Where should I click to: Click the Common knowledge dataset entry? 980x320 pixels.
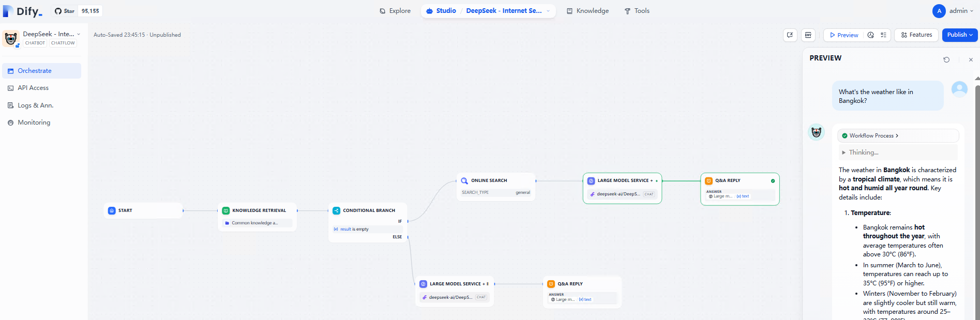tap(257, 223)
